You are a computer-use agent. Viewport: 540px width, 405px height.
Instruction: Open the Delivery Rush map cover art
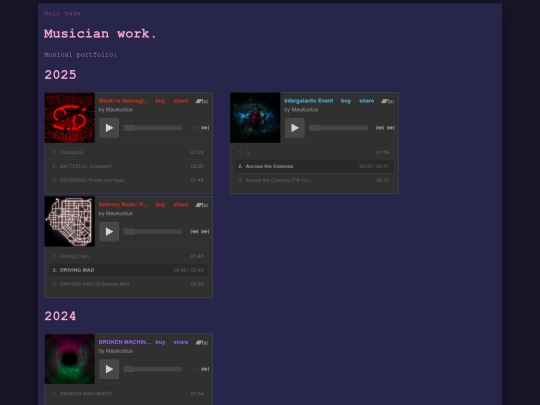[70, 222]
